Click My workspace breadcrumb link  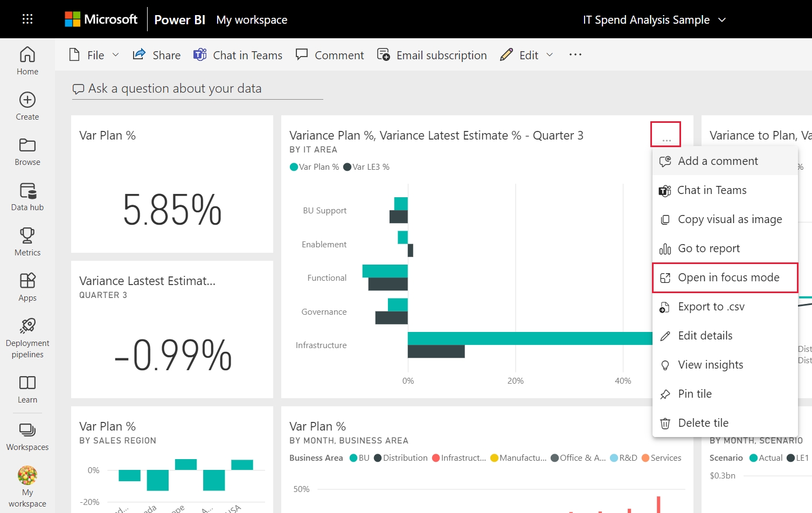coord(252,20)
